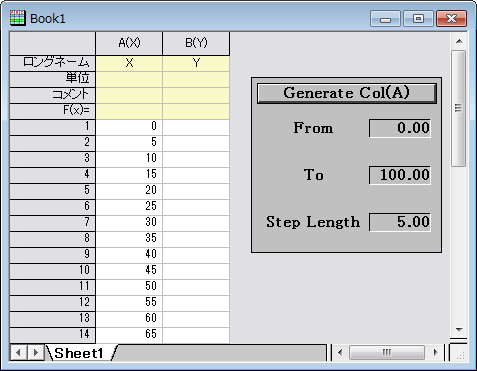Click the F(x)= cell of column B
477x371 pixels.
196,111
